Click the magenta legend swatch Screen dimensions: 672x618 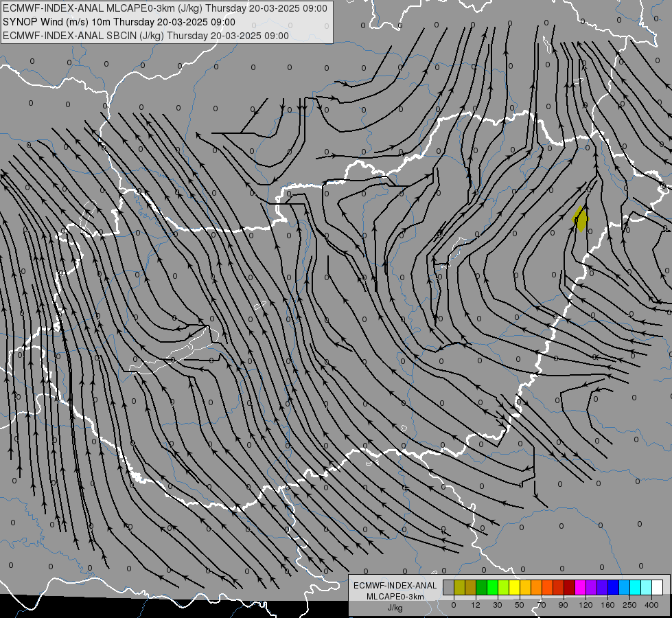581,587
